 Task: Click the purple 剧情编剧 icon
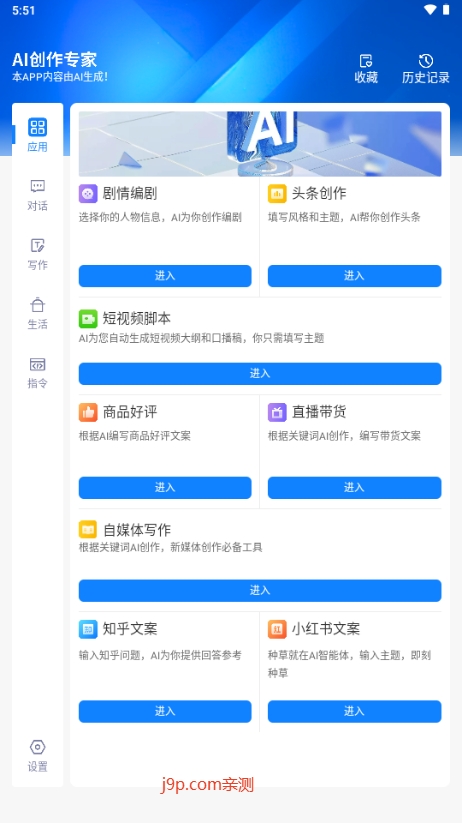[88, 194]
